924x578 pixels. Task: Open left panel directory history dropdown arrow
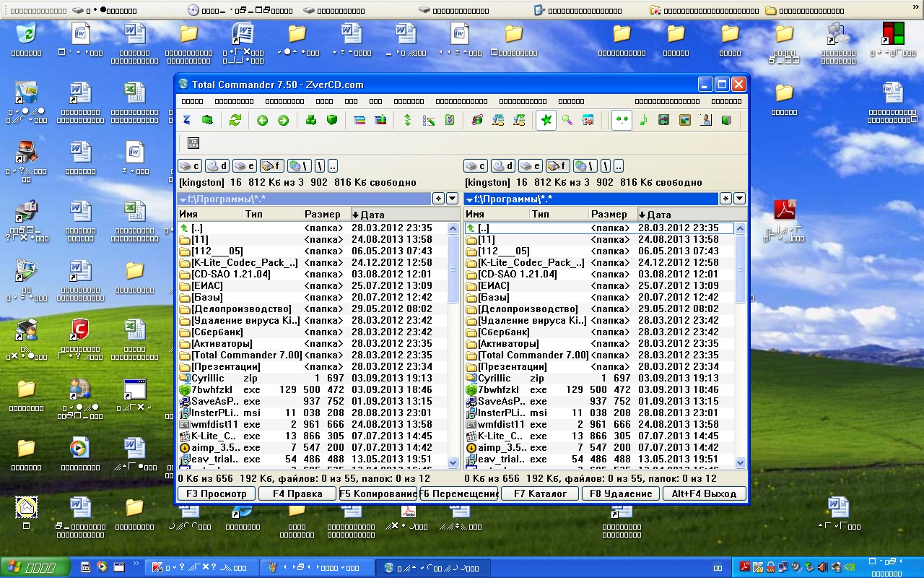[453, 199]
